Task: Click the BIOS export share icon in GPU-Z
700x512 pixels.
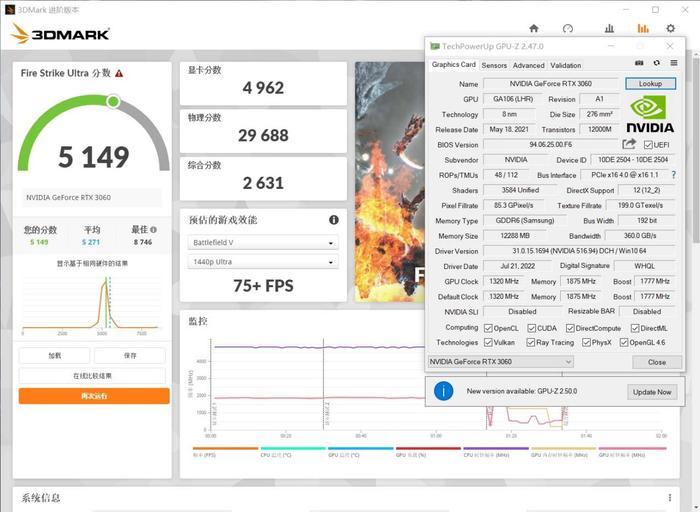Action: (x=629, y=144)
